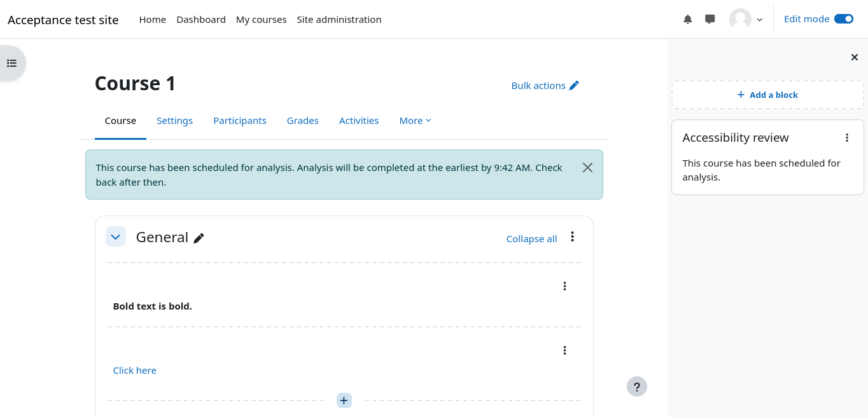Collapse the General section with chevron

tap(115, 237)
